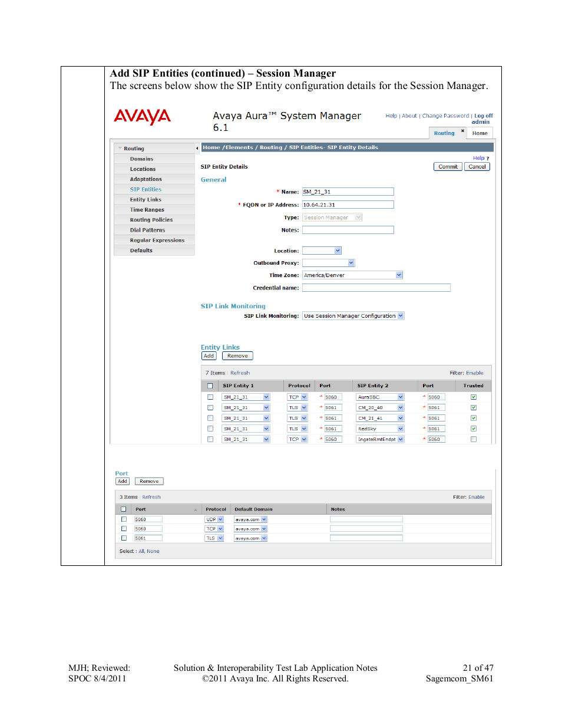562x728 pixels.
Task: Switch to the Home tab
Action: point(480,133)
